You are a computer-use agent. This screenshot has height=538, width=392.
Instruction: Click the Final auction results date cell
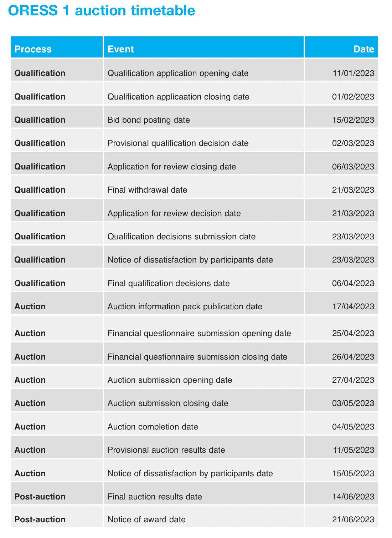point(155,497)
